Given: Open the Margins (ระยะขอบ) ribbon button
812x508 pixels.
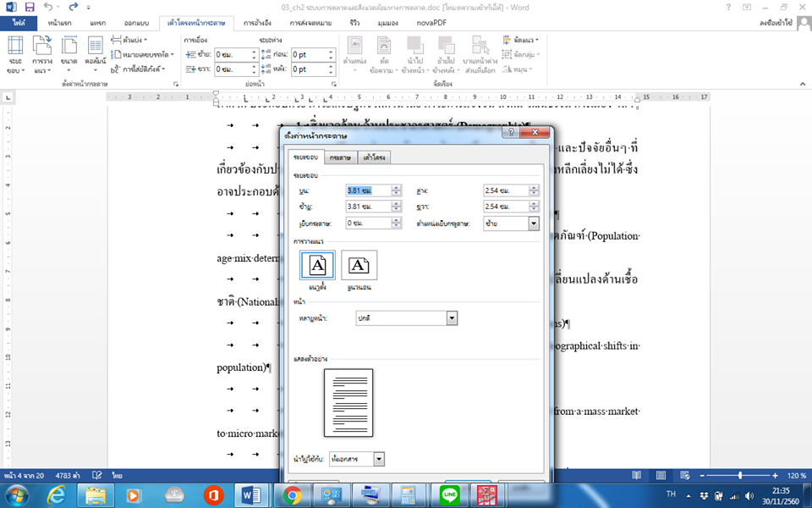Looking at the screenshot, I should click(15, 54).
